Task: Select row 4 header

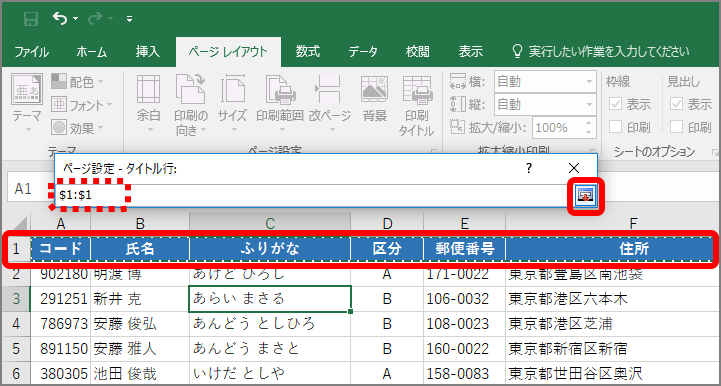Action: pos(17,323)
